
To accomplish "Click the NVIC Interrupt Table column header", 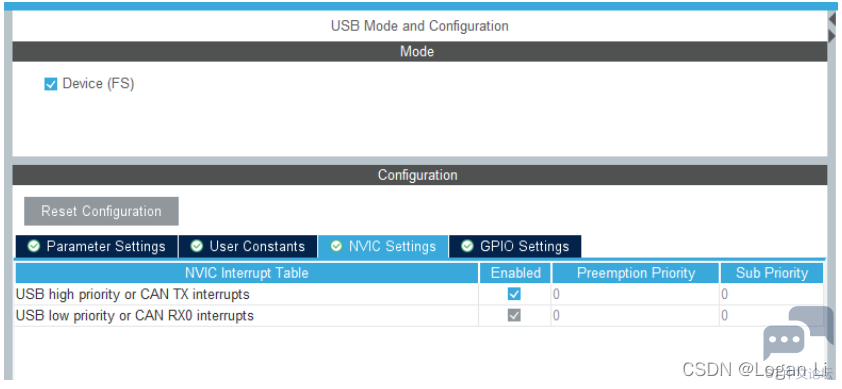I will pyautogui.click(x=246, y=273).
